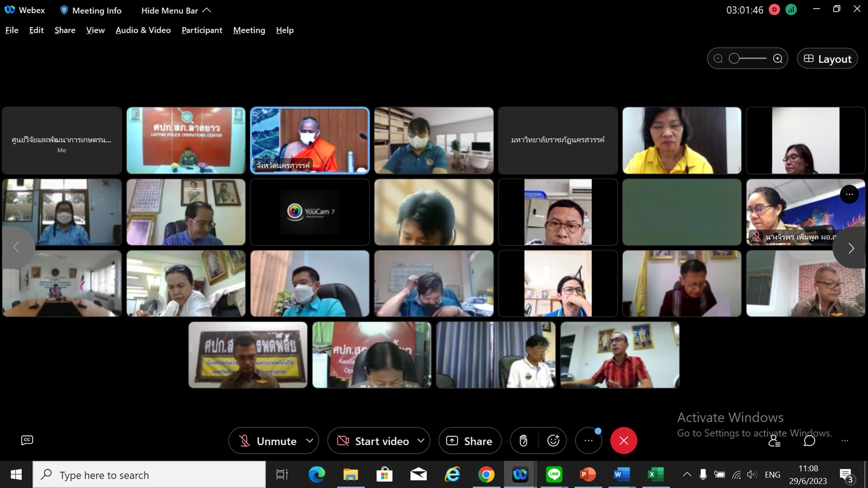Click zoom out magnifier icon

pyautogui.click(x=718, y=59)
